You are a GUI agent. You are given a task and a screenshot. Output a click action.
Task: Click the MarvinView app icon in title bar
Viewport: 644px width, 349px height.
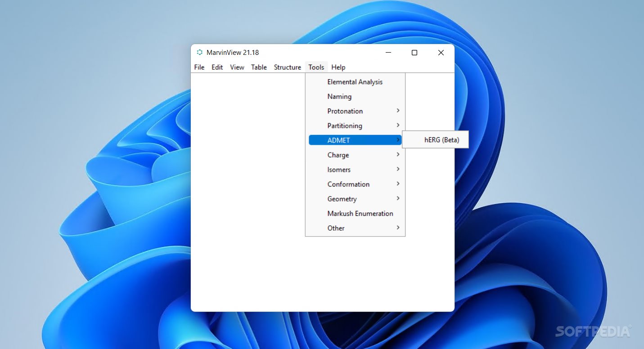[x=199, y=52]
